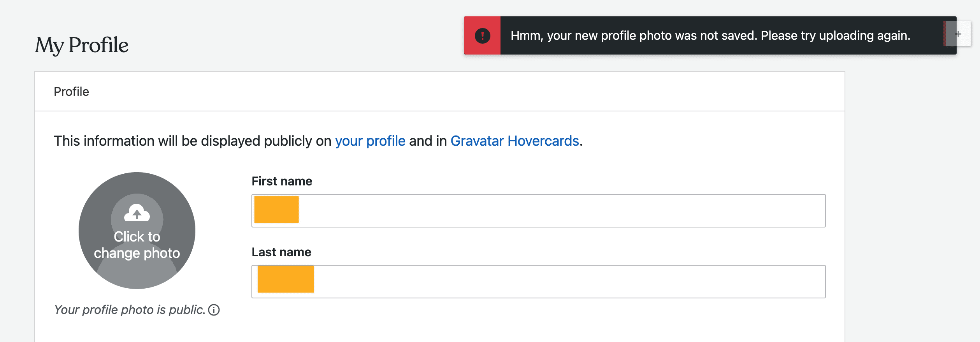The width and height of the screenshot is (980, 342).
Task: Click the orange block in Last name field
Action: tap(286, 279)
